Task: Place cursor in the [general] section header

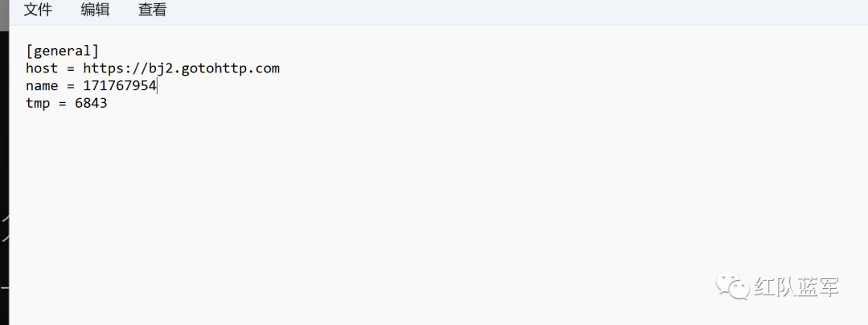Action: [x=63, y=51]
